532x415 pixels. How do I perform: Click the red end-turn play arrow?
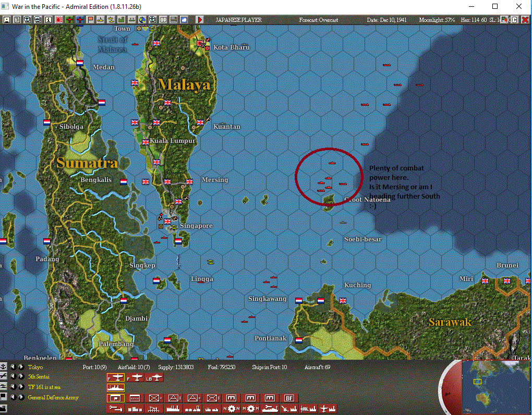pyautogui.click(x=200, y=20)
